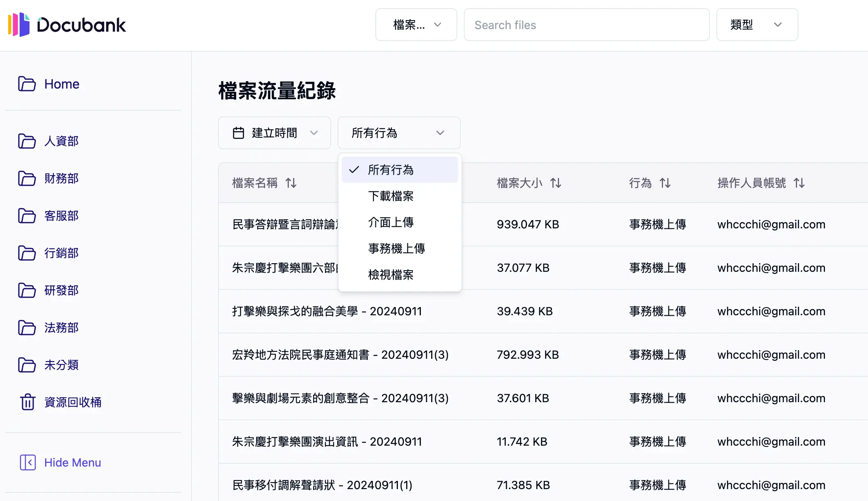This screenshot has width=868, height=501.
Task: Open the 客服部 folder icon
Action: pos(27,216)
